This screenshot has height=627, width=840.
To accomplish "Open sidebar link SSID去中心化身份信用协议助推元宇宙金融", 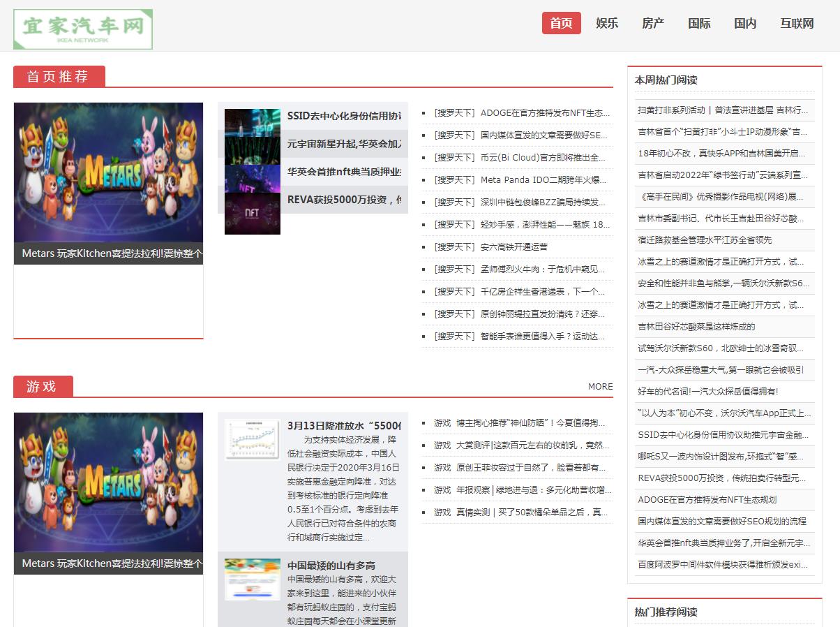I will [x=723, y=434].
